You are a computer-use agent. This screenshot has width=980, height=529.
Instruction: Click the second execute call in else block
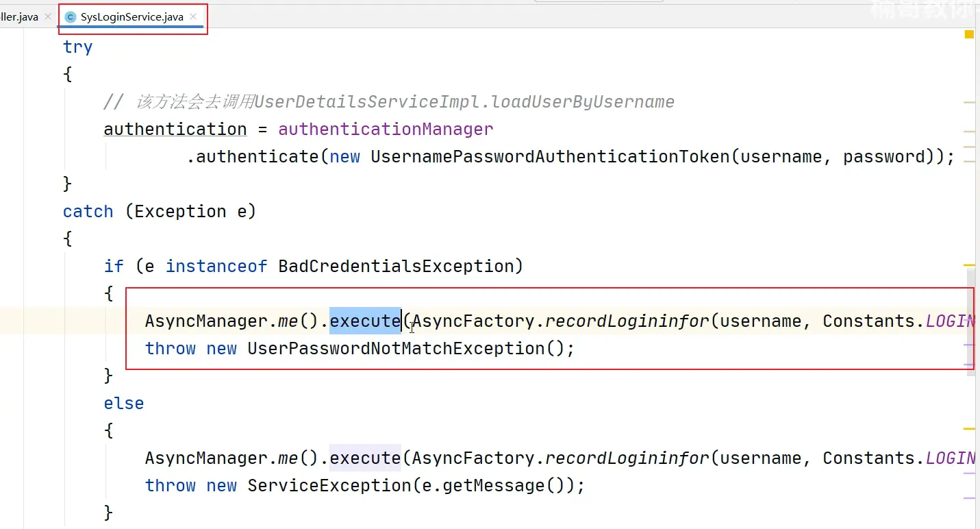(365, 458)
